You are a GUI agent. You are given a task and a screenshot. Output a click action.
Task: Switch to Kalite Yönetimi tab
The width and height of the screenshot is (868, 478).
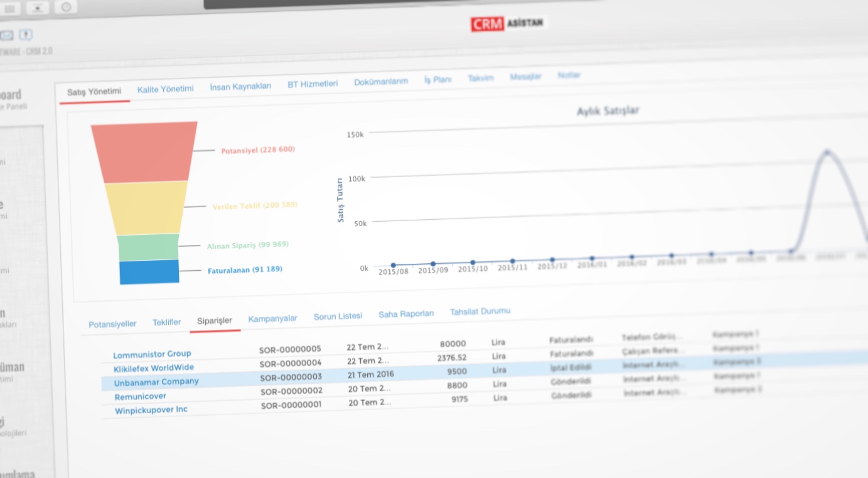165,89
